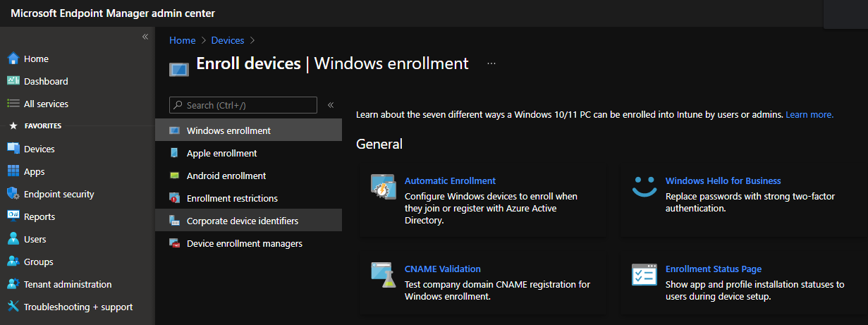Click the Enrollment restrictions icon
Viewport: 868px width, 325px height.
tap(174, 198)
